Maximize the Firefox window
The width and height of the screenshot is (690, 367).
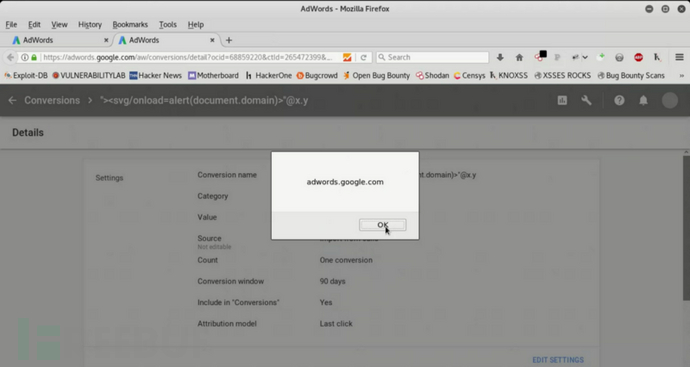(665, 9)
